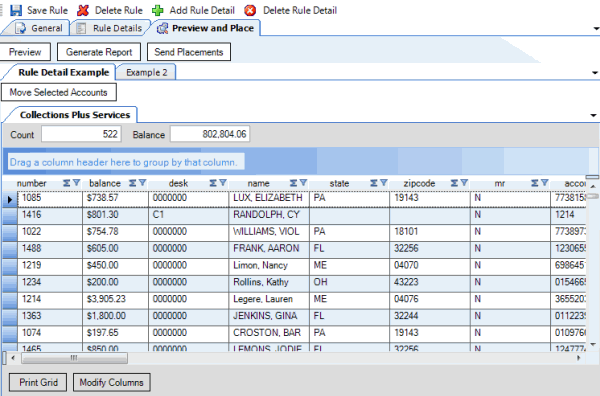Click the name cell 'Limon, Nancy'
The image size is (600, 396).
click(x=269, y=266)
